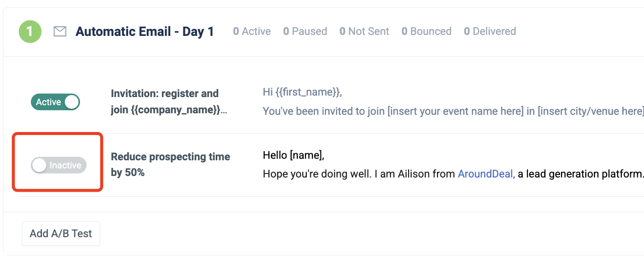Click the envelope icon beside the step title
644x267 pixels.
60,32
